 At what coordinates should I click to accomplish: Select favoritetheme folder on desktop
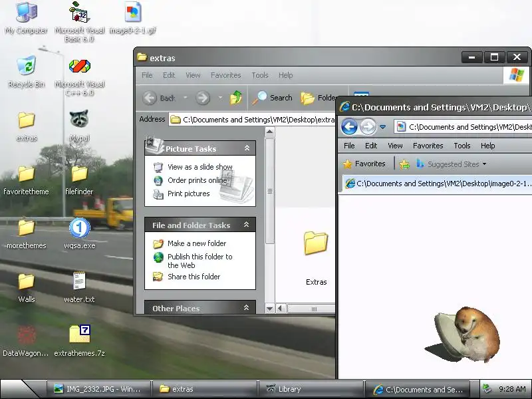pyautogui.click(x=26, y=180)
